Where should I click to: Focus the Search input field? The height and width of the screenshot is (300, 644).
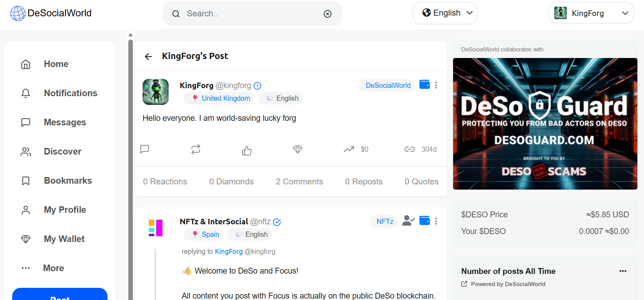click(252, 14)
